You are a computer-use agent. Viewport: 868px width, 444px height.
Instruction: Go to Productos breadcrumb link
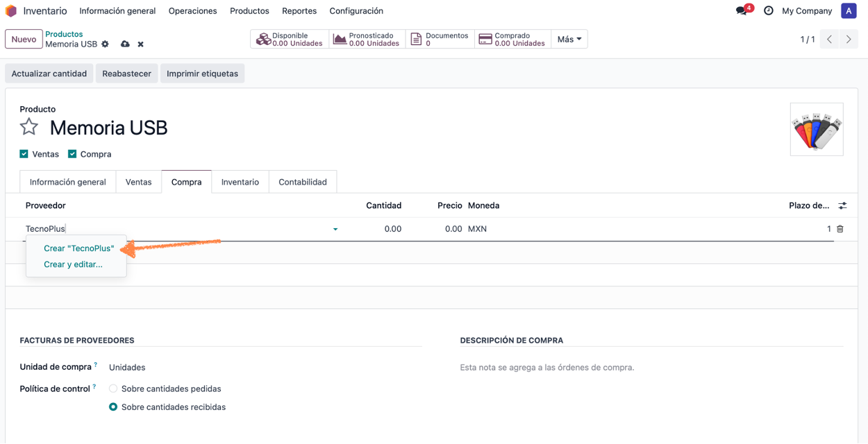click(64, 34)
